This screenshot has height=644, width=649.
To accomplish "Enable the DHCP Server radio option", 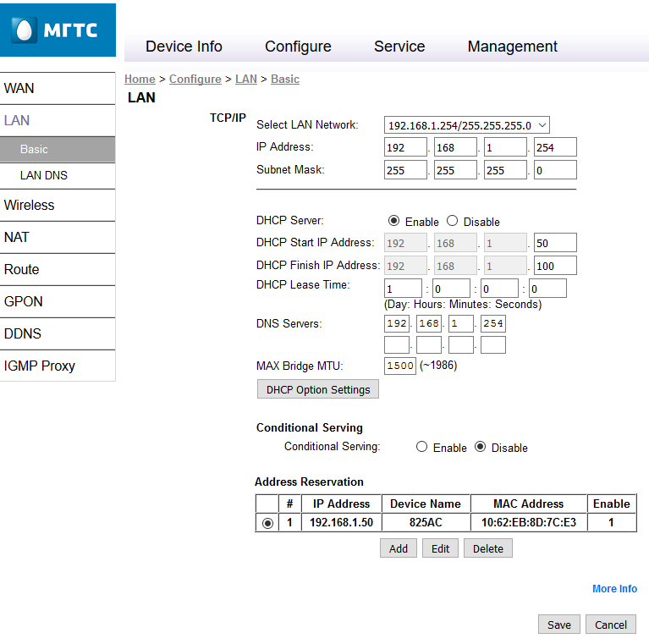I will 393,221.
